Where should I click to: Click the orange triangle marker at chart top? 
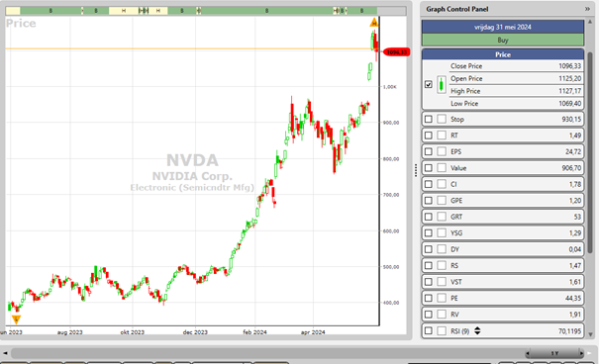pos(374,23)
